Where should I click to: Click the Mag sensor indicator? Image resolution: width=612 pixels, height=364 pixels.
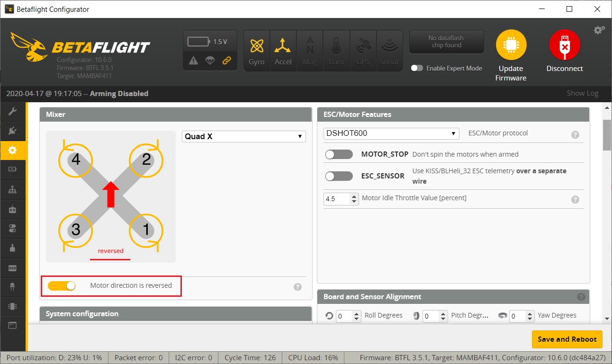coord(310,51)
